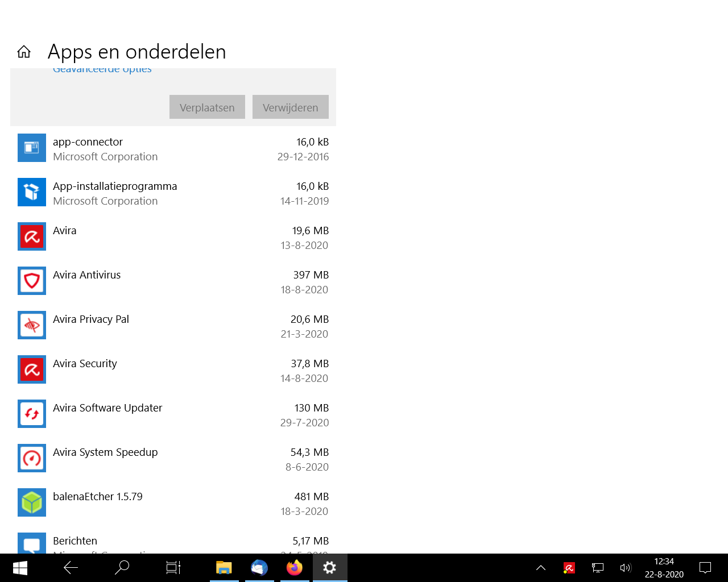Screen dimensions: 728x582
Task: Click the Berichten speech bubble icon
Action: pos(32,543)
